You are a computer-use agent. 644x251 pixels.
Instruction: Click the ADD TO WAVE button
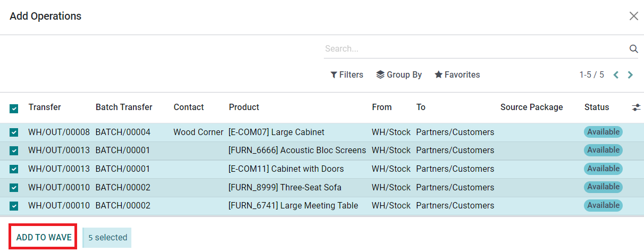[44, 237]
